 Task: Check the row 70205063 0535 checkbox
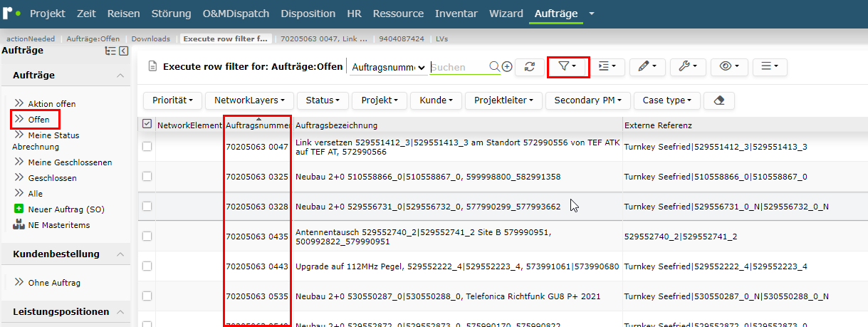click(x=147, y=296)
